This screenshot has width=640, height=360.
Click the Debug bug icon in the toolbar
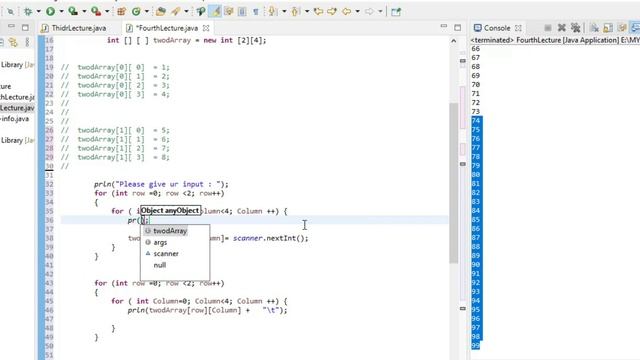pyautogui.click(x=28, y=11)
